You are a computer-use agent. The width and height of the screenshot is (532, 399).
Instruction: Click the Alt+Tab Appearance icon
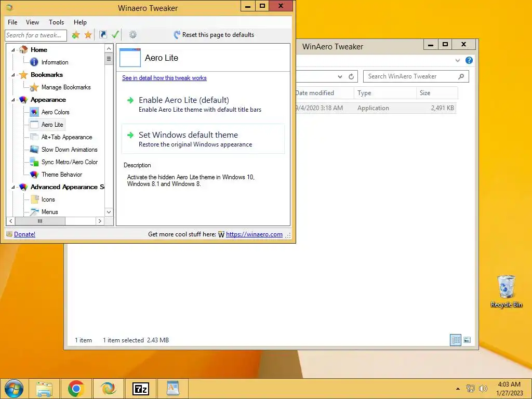pyautogui.click(x=34, y=137)
